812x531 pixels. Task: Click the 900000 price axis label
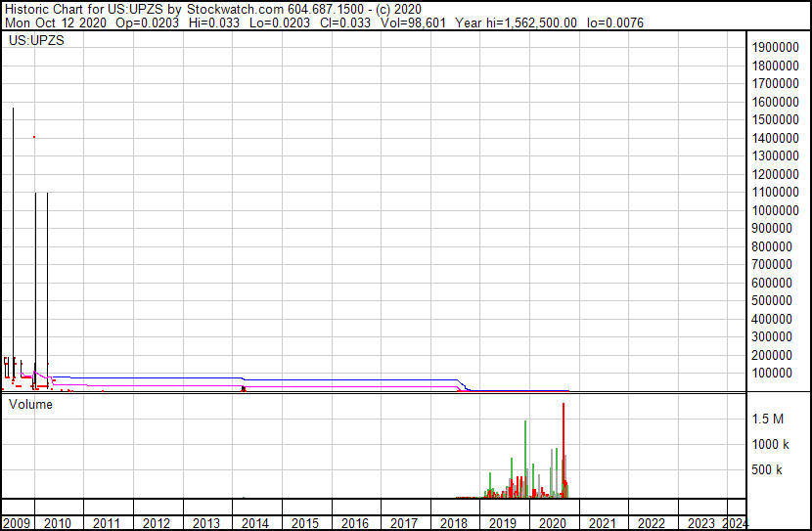[x=772, y=228]
